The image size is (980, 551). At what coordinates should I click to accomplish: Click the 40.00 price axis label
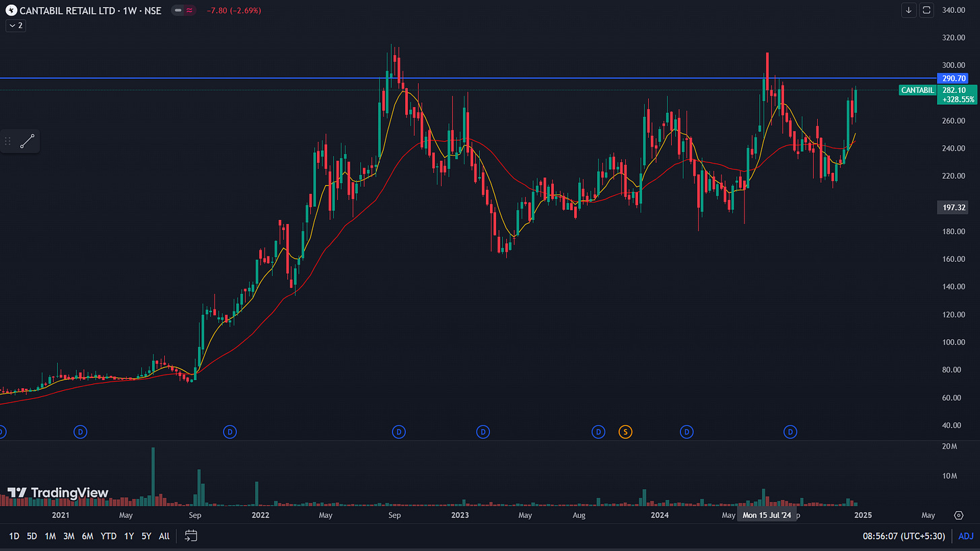coord(952,425)
